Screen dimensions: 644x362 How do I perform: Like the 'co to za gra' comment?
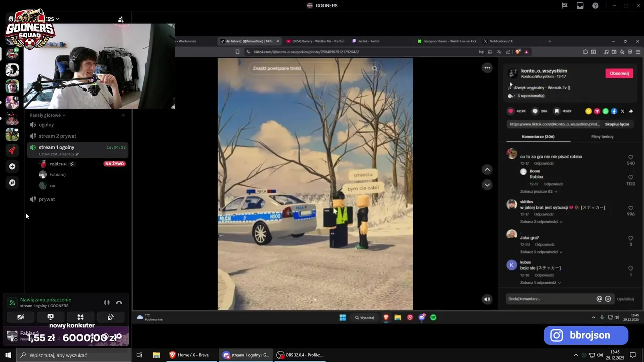click(631, 157)
